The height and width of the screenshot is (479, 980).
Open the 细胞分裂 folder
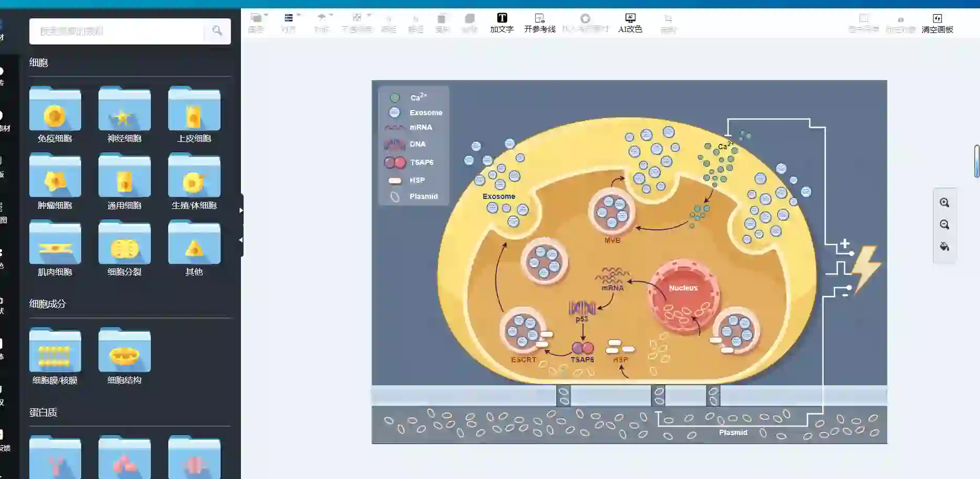(x=124, y=248)
